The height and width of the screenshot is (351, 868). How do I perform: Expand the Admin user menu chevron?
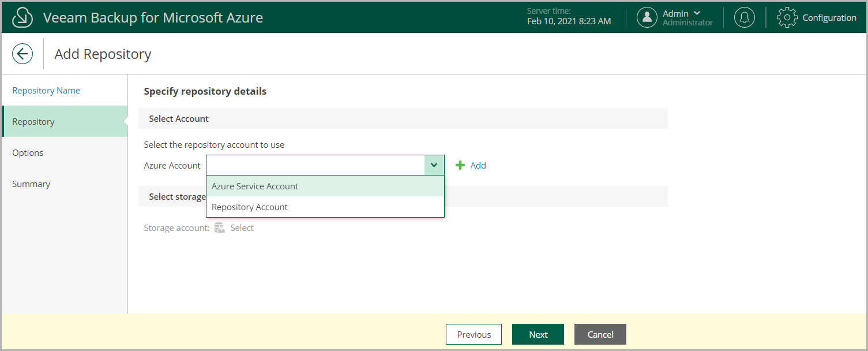697,13
